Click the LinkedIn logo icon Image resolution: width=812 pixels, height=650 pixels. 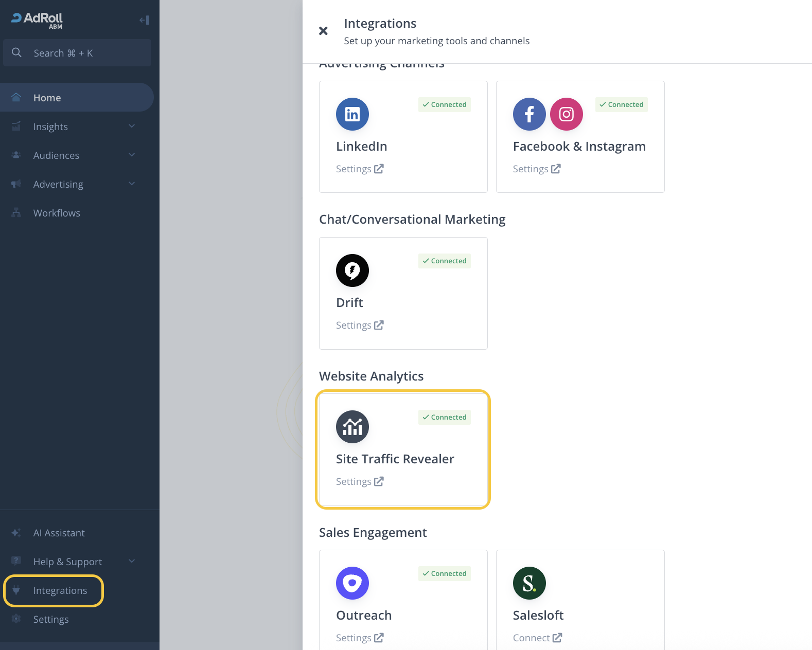click(352, 114)
